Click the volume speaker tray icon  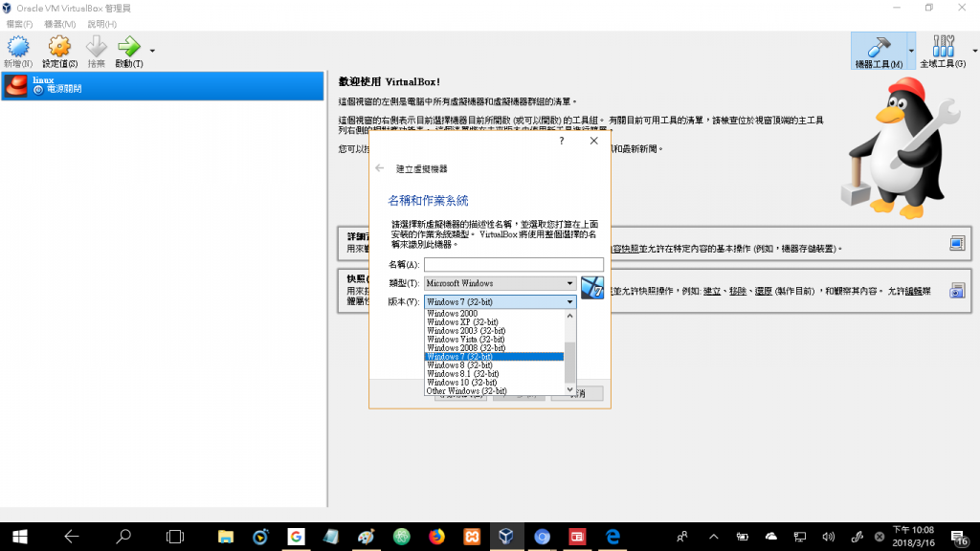[x=828, y=537]
